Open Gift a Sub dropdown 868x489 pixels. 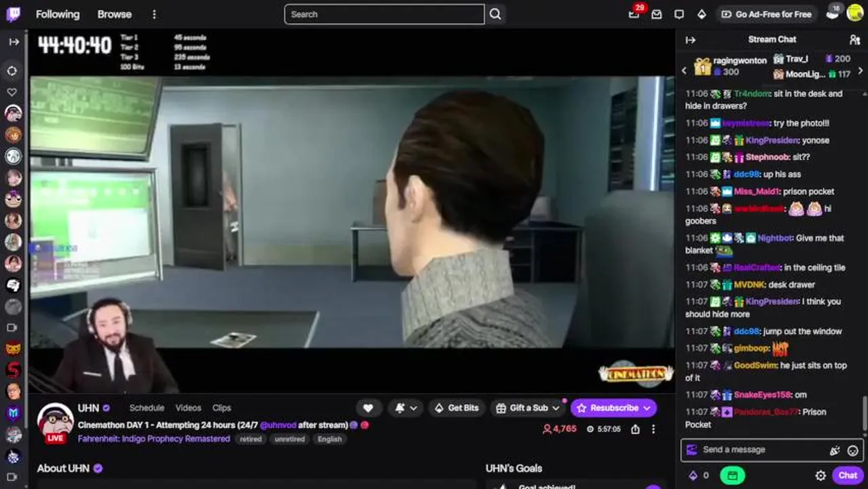[x=528, y=408]
